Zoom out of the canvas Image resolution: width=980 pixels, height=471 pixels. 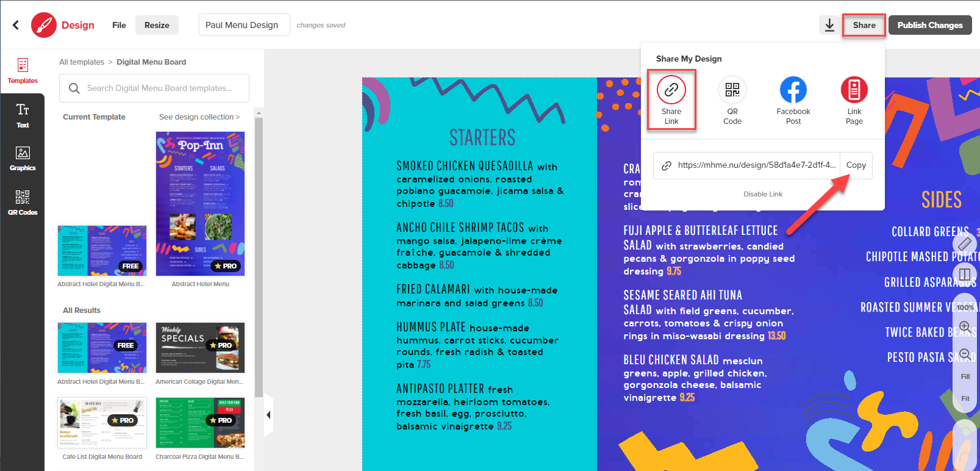(x=965, y=354)
